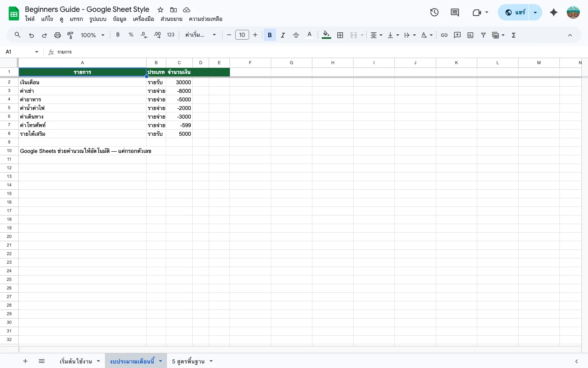Click the แชร์ button
This screenshot has width=588, height=368.
(515, 12)
